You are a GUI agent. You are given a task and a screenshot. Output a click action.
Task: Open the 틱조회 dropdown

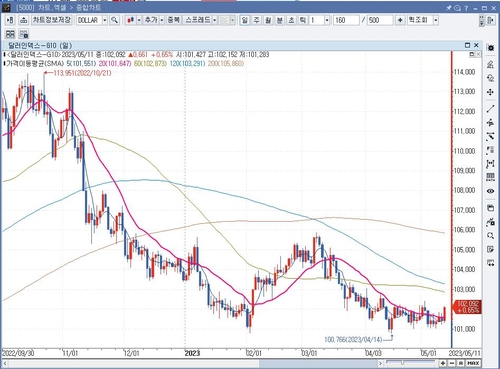(x=435, y=20)
